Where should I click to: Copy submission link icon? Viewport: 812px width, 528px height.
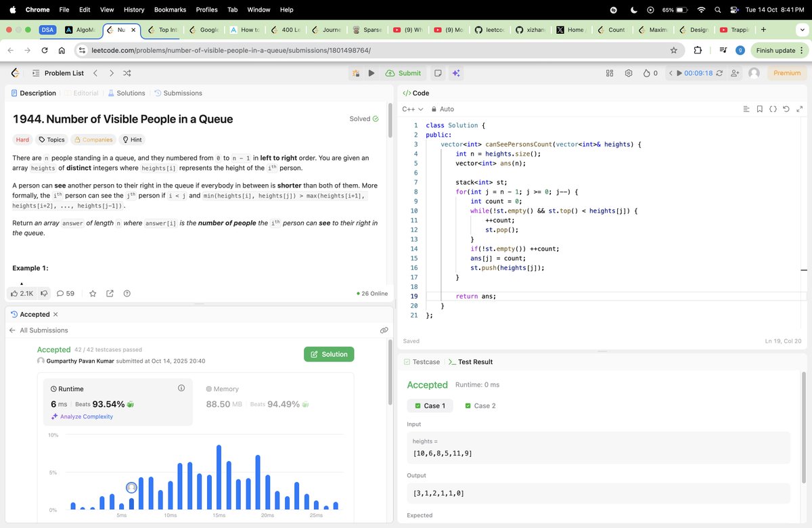(384, 330)
